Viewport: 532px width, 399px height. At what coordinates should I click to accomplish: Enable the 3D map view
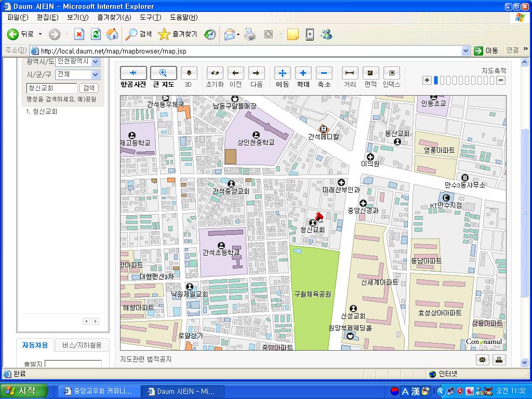point(189,73)
